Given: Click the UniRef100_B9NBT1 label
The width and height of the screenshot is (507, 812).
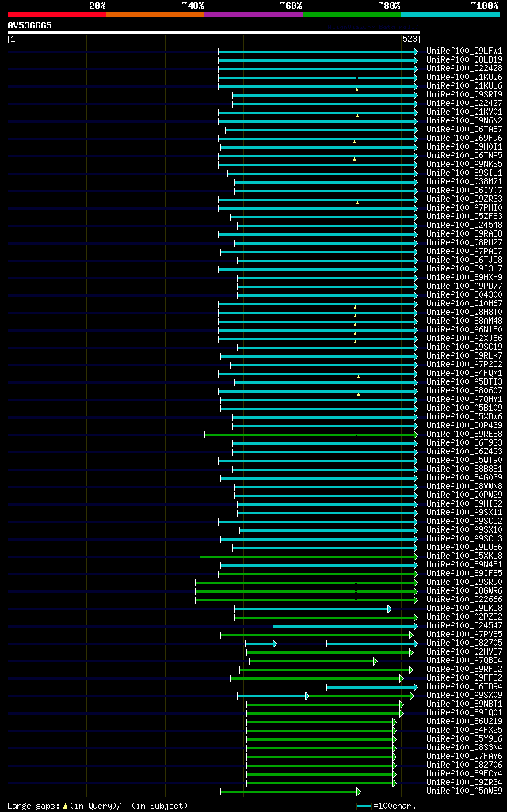Looking at the screenshot, I should (464, 704).
